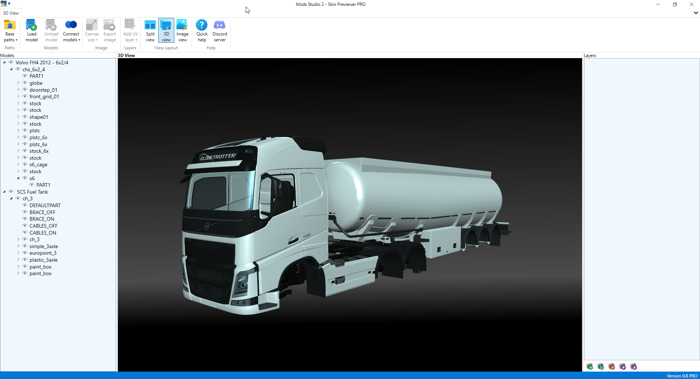This screenshot has width=700, height=379.
Task: Toggle visibility eye of SCS Fuel Tank
Action: click(11, 192)
